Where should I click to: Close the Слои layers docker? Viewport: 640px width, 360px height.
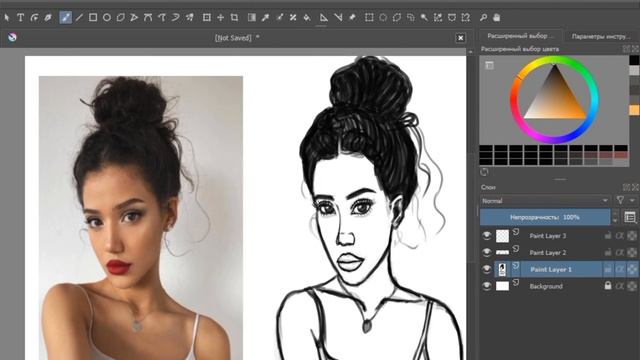[636, 187]
